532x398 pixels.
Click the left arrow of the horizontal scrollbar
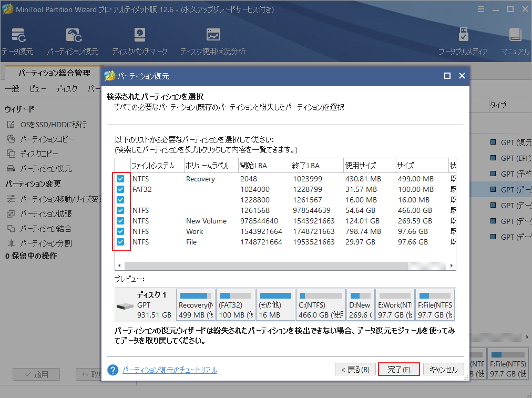pyautogui.click(x=119, y=267)
